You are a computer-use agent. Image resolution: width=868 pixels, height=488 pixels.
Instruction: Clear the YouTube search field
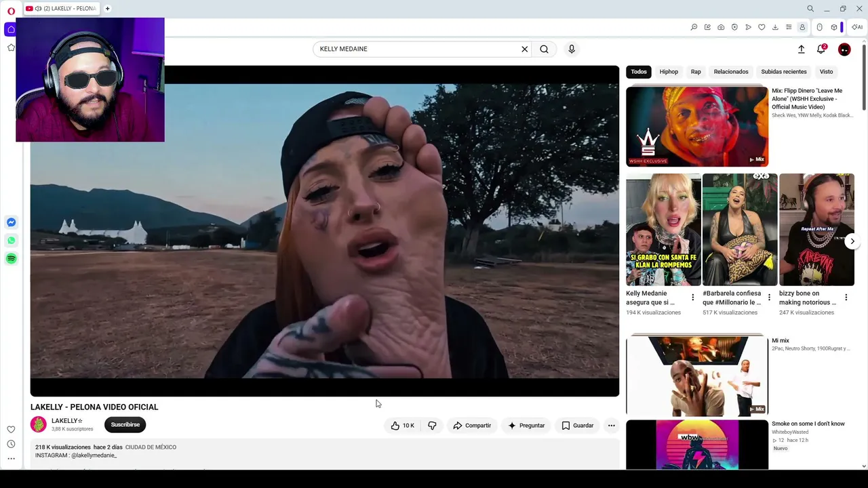point(524,49)
